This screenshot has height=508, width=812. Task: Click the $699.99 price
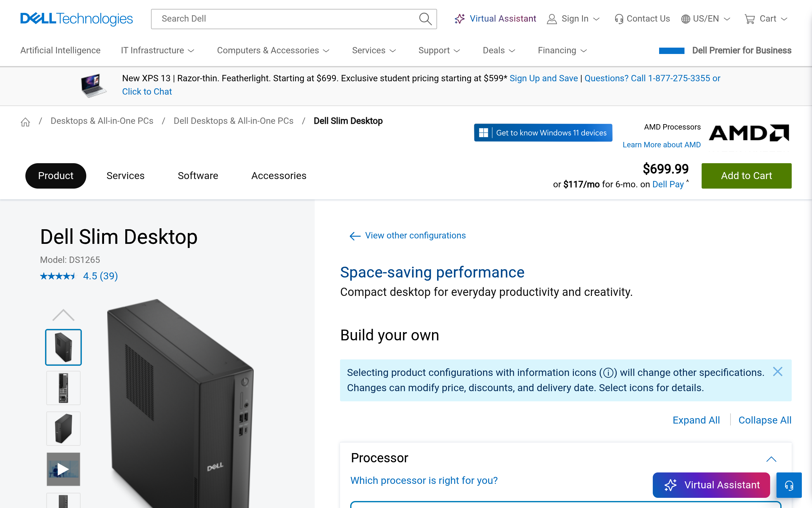point(666,169)
